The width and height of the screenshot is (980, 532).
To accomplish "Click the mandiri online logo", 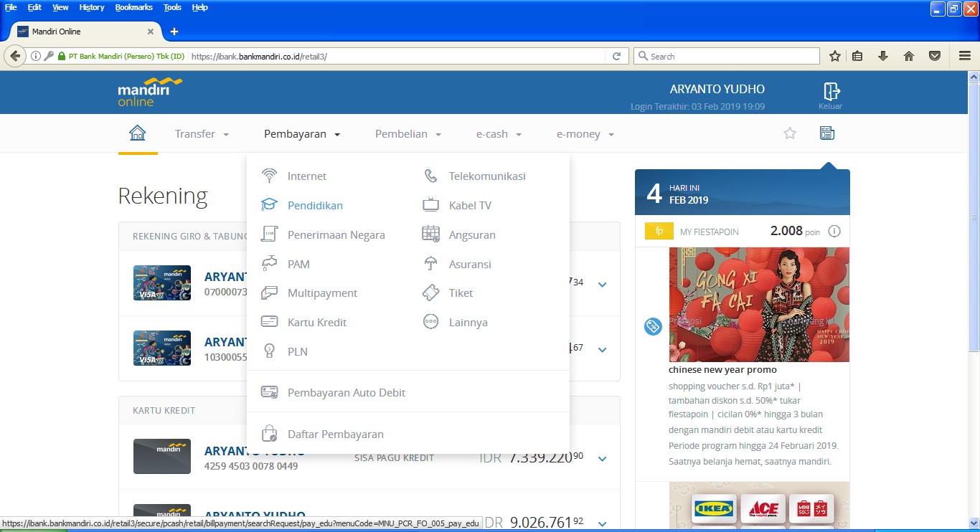I will (x=150, y=92).
